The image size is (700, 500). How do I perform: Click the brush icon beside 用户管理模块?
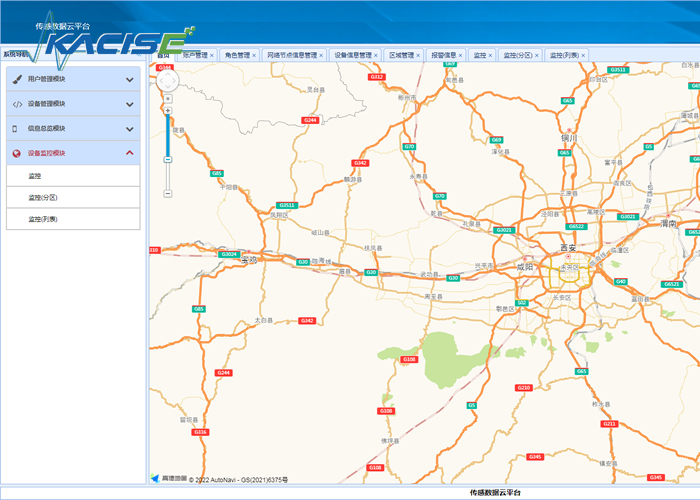[x=17, y=79]
